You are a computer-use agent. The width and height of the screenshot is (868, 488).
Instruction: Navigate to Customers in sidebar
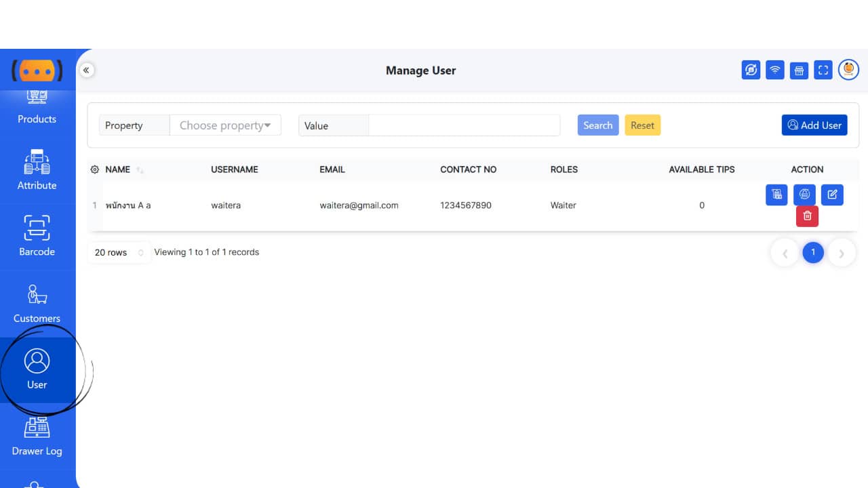point(37,304)
